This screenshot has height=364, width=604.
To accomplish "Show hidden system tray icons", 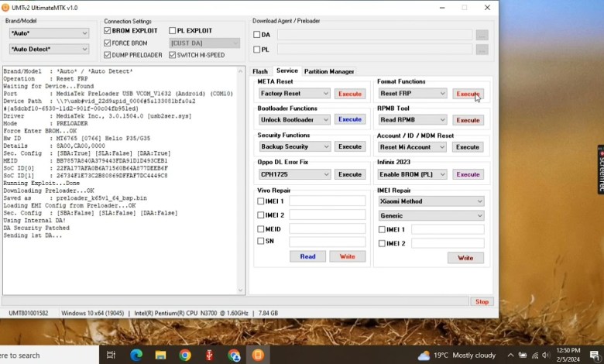I will pos(510,355).
